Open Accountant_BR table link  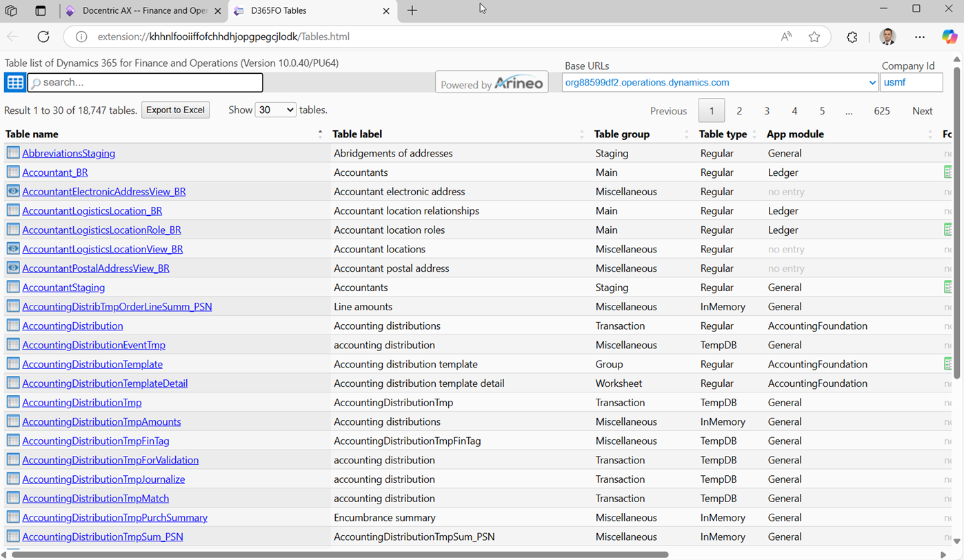point(55,172)
